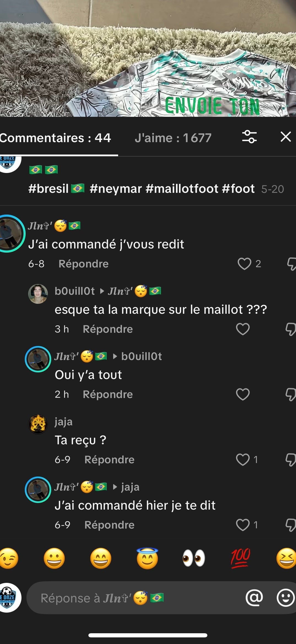This screenshot has width=296, height=644.
Task: Open the #neymar hashtag
Action: click(x=116, y=189)
